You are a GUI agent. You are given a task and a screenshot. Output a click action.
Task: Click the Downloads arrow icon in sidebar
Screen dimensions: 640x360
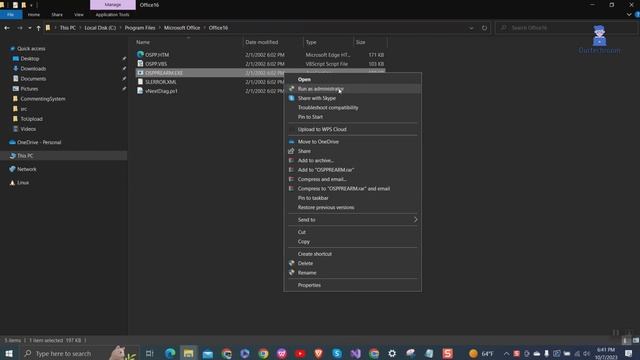coord(16,69)
